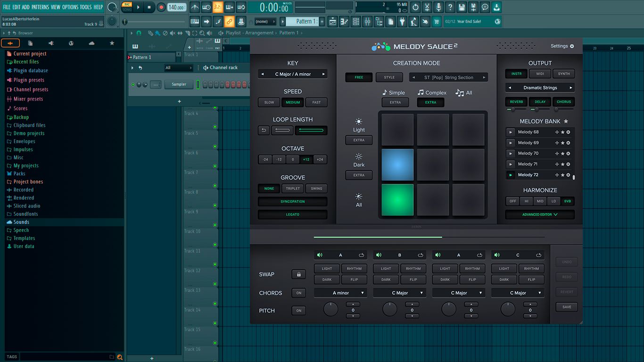Mute section B via its speaker icon
Viewport: 644px width, 362px height.
click(379, 255)
